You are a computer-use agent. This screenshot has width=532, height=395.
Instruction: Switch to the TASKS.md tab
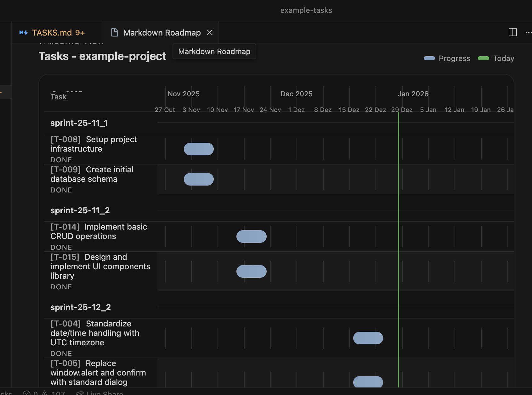click(52, 32)
